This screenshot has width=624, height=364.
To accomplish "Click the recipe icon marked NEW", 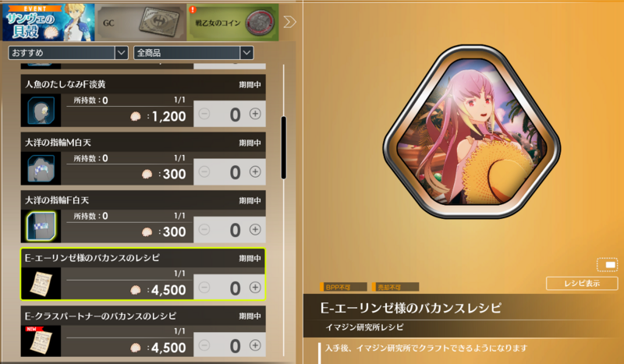I will [41, 341].
